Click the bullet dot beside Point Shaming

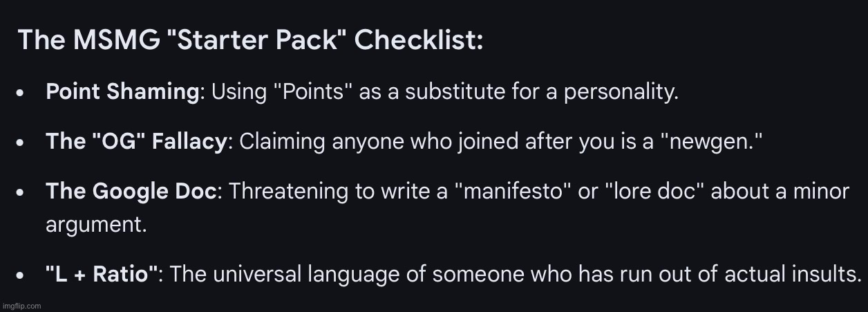click(x=21, y=93)
